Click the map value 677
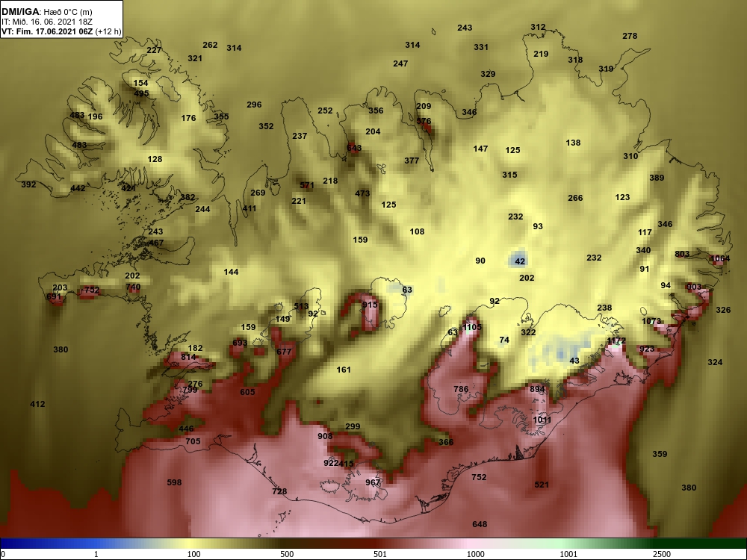The image size is (747, 560). point(284,352)
